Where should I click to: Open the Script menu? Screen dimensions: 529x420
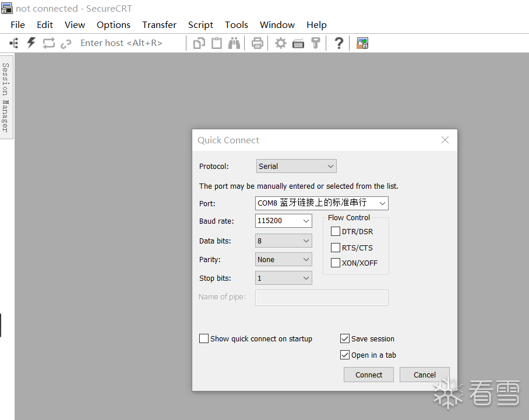tap(201, 25)
